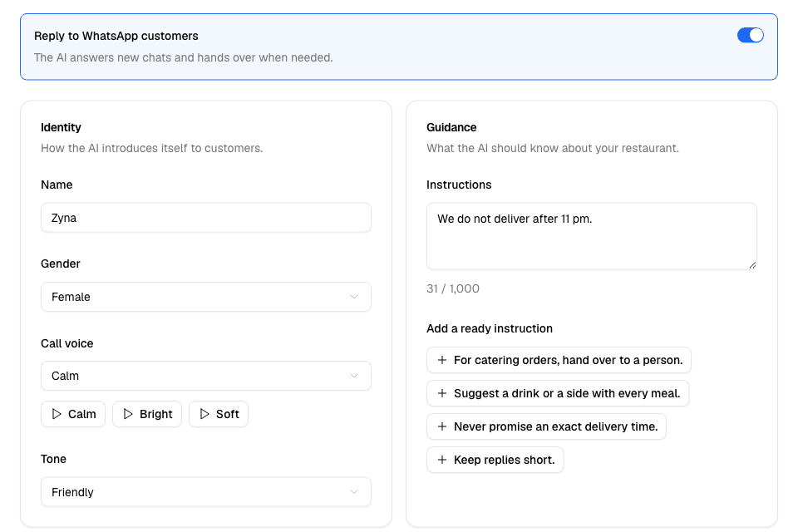Image resolution: width=798 pixels, height=532 pixels.
Task: Click inside the Instructions text area
Action: [x=592, y=236]
